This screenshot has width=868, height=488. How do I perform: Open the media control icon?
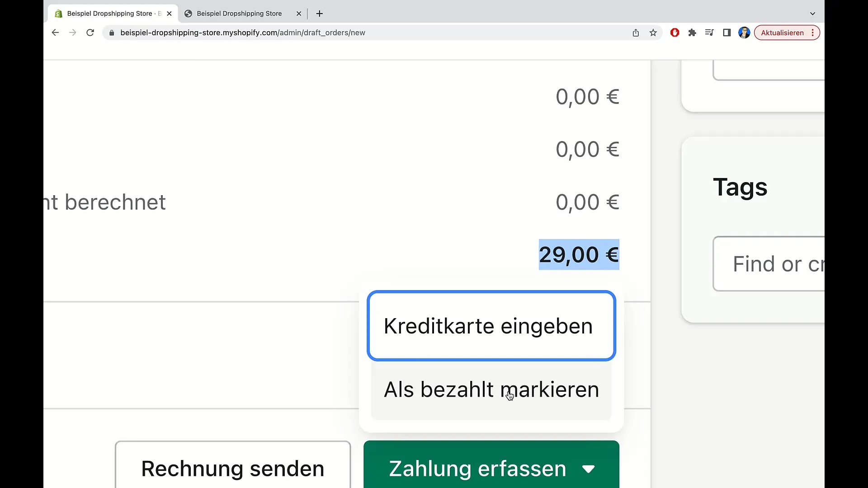tap(709, 33)
